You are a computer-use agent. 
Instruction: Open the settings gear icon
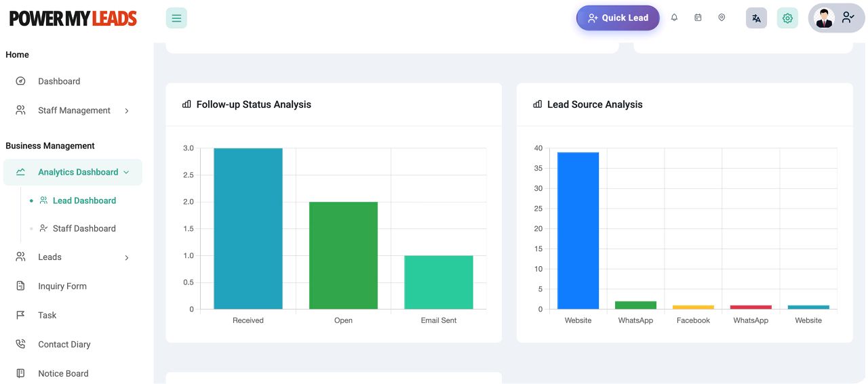click(787, 18)
